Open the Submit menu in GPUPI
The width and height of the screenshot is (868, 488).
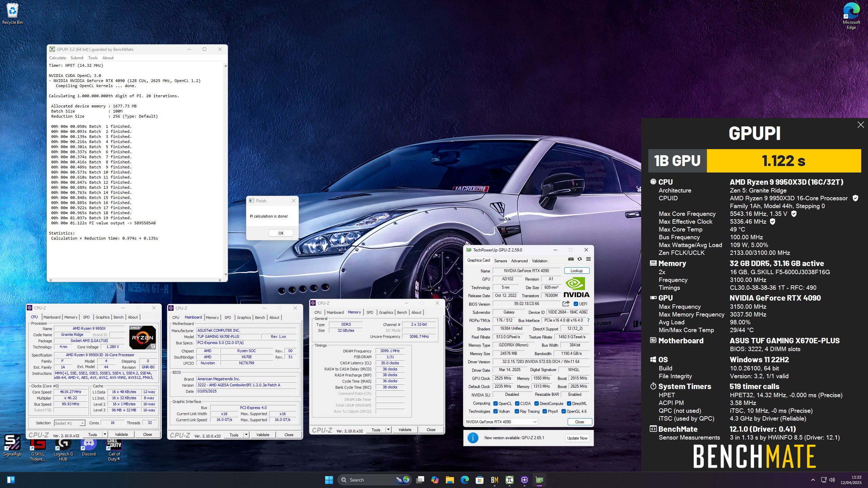77,58
